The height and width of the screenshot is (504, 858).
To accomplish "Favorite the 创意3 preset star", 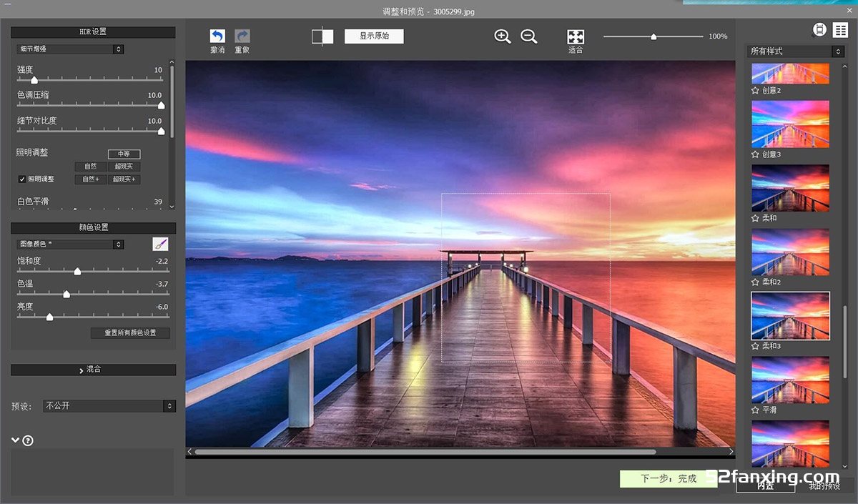I will 755,154.
